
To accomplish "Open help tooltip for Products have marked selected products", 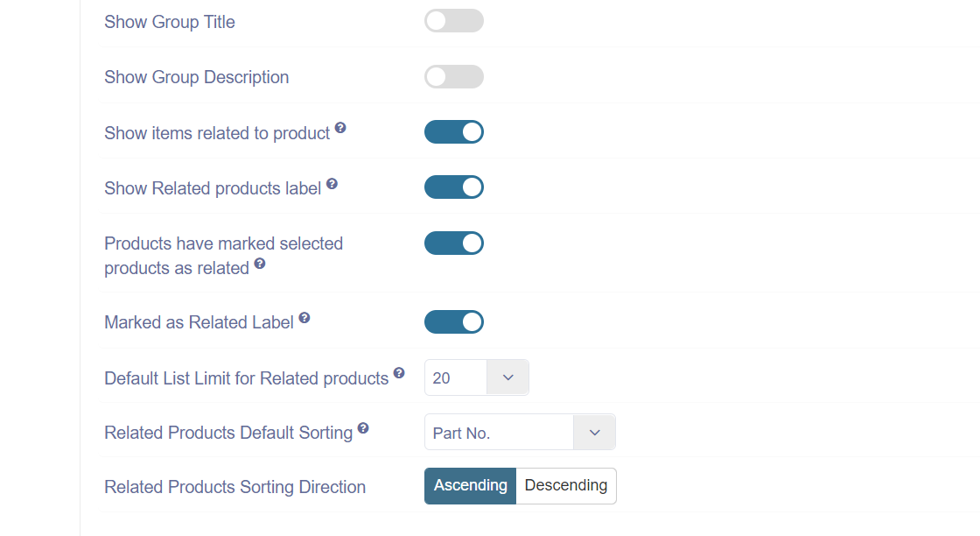I will point(260,264).
